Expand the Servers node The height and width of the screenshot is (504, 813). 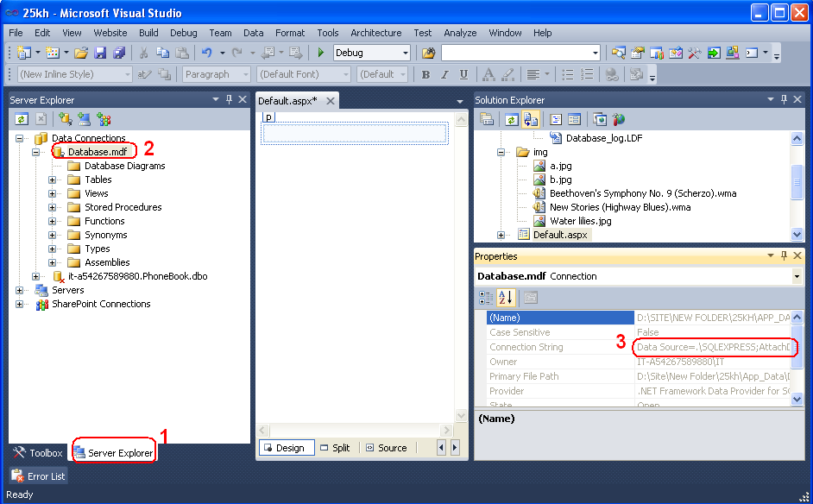click(x=19, y=290)
